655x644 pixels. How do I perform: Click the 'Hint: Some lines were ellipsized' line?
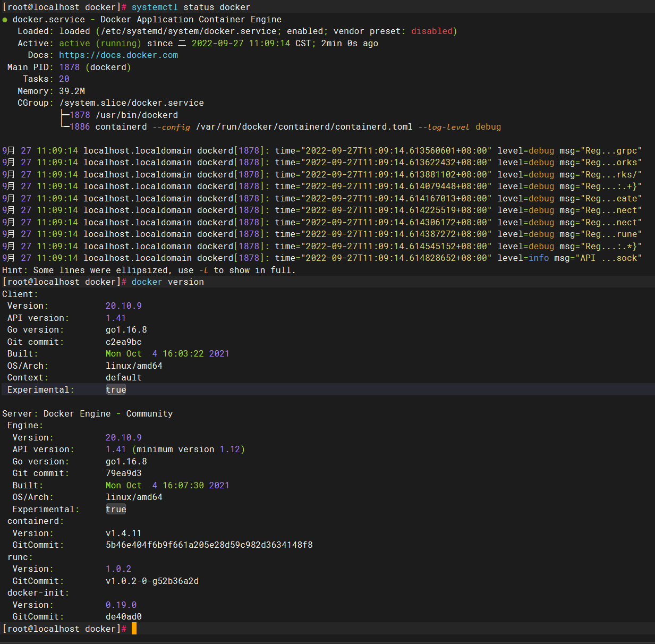pos(149,270)
